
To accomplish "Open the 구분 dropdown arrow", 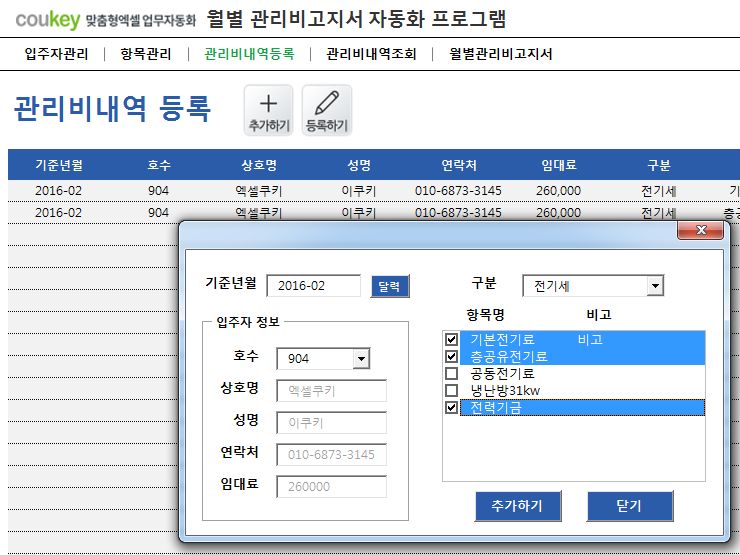I will click(655, 286).
